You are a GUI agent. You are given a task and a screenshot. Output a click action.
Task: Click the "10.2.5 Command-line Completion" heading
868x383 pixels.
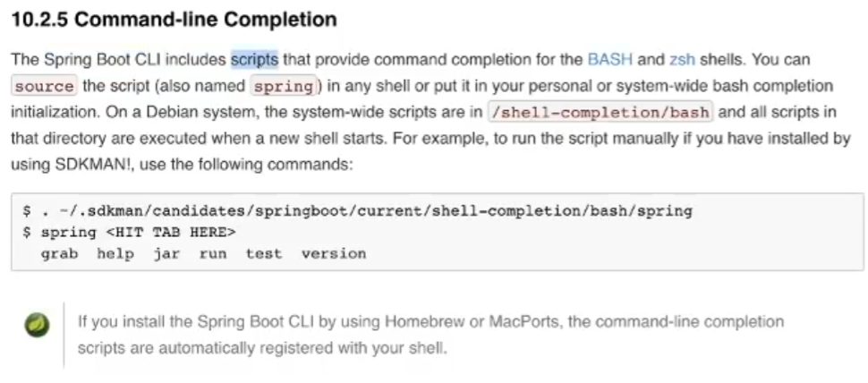[x=174, y=20]
